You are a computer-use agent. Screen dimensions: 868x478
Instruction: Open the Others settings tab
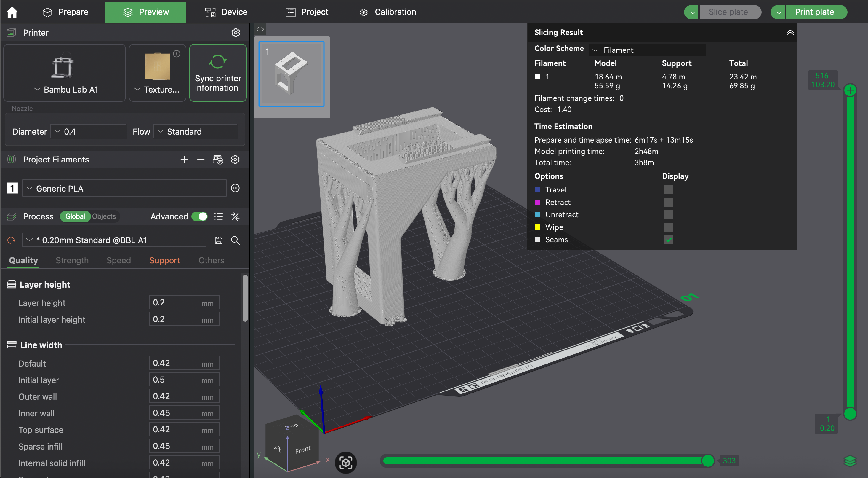point(211,260)
